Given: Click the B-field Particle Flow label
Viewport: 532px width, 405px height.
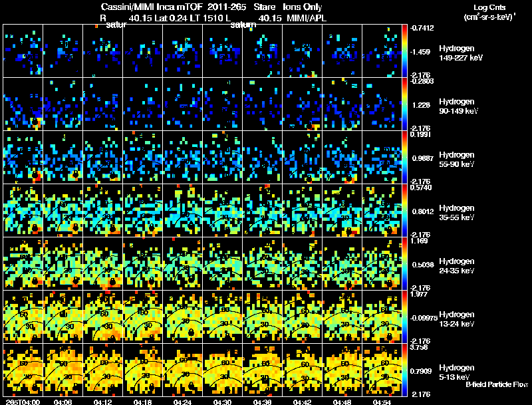Looking at the screenshot, I should click(x=497, y=384).
